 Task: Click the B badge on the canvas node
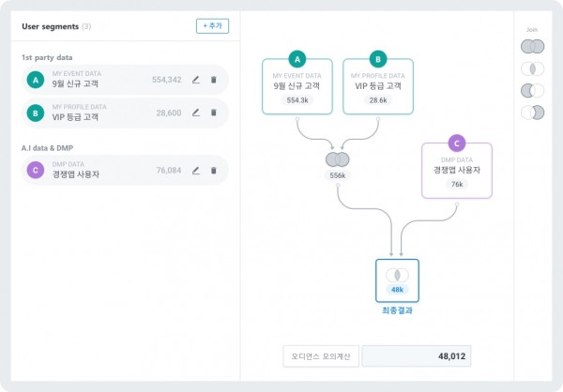pos(378,59)
